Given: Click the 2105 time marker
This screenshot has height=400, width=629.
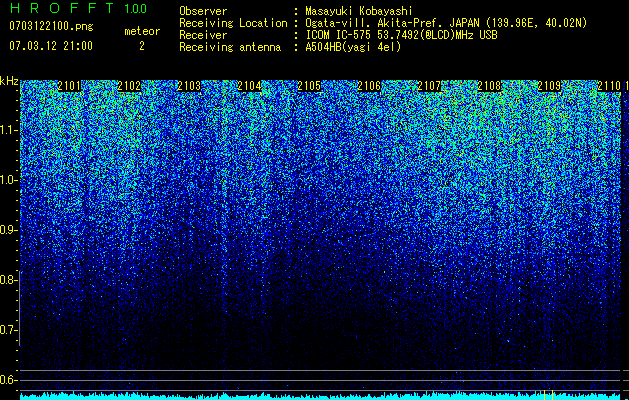Looking at the screenshot, I should pyautogui.click(x=309, y=86).
